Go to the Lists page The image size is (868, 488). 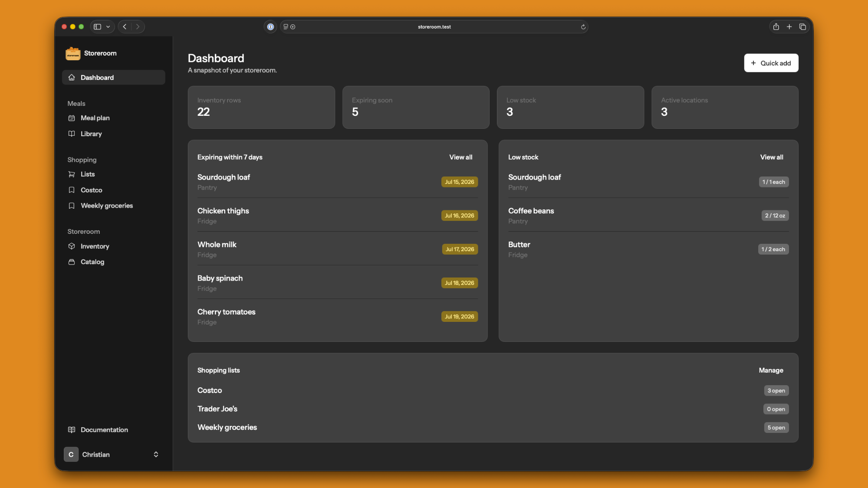pos(114,174)
